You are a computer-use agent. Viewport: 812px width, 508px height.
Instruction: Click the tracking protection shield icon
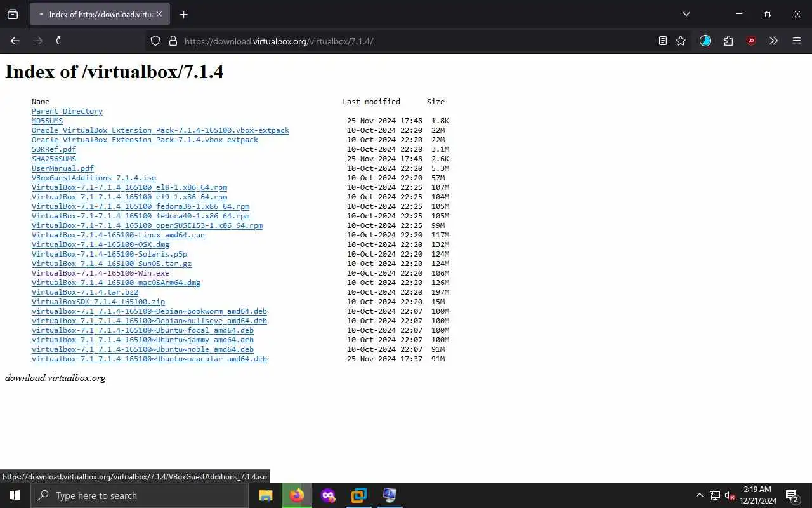pyautogui.click(x=155, y=41)
